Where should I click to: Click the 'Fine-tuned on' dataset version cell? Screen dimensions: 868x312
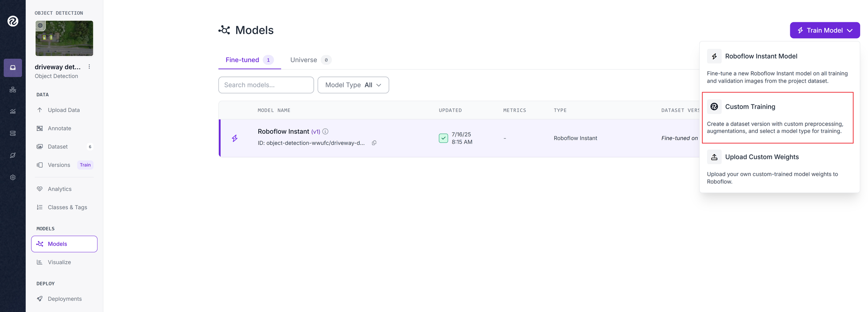pos(680,138)
